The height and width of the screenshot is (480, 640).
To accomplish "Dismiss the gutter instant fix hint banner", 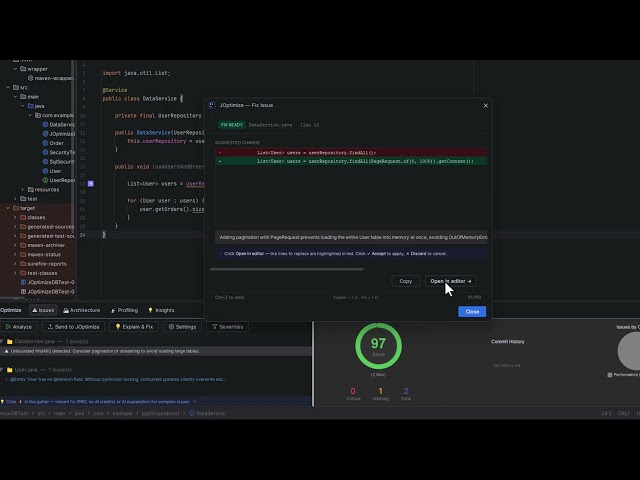I will [195, 402].
